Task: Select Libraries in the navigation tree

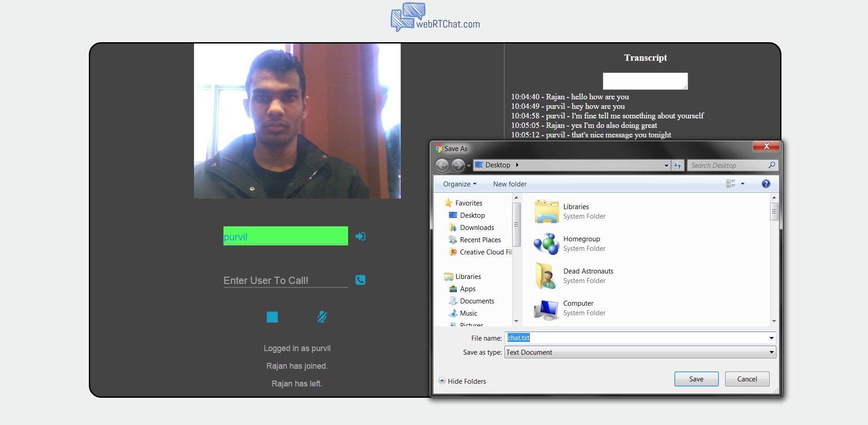Action: click(x=468, y=277)
